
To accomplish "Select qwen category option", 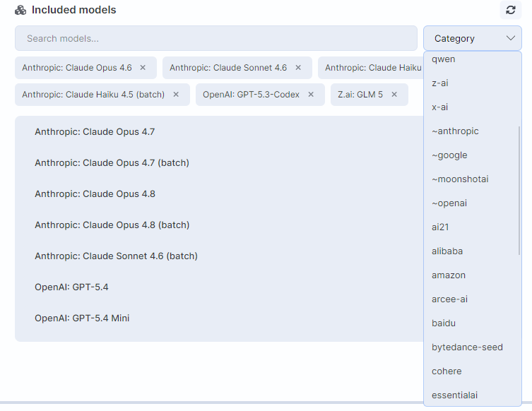I will [x=472, y=59].
